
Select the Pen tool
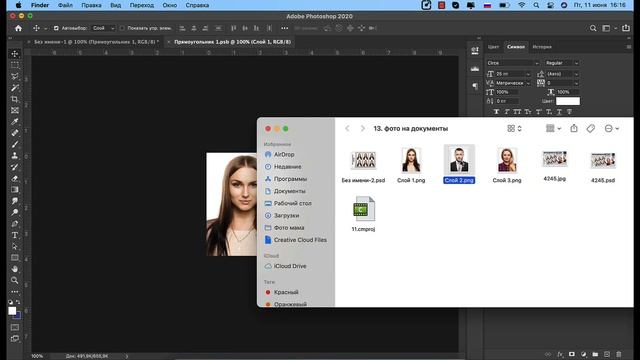point(15,224)
